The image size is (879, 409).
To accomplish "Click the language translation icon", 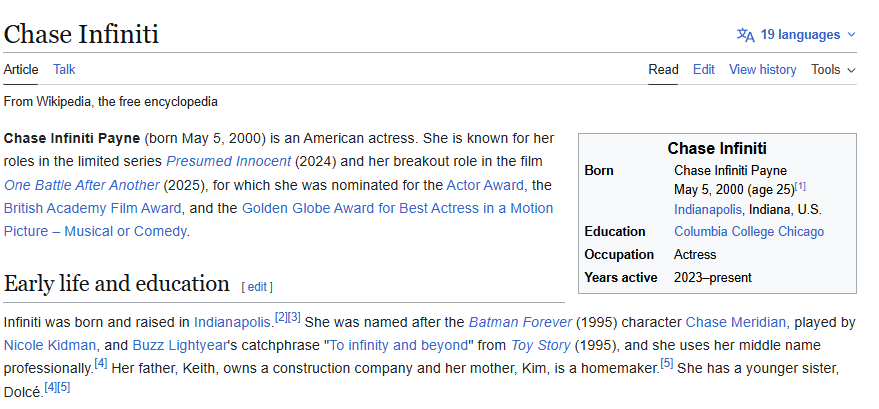I will (746, 35).
